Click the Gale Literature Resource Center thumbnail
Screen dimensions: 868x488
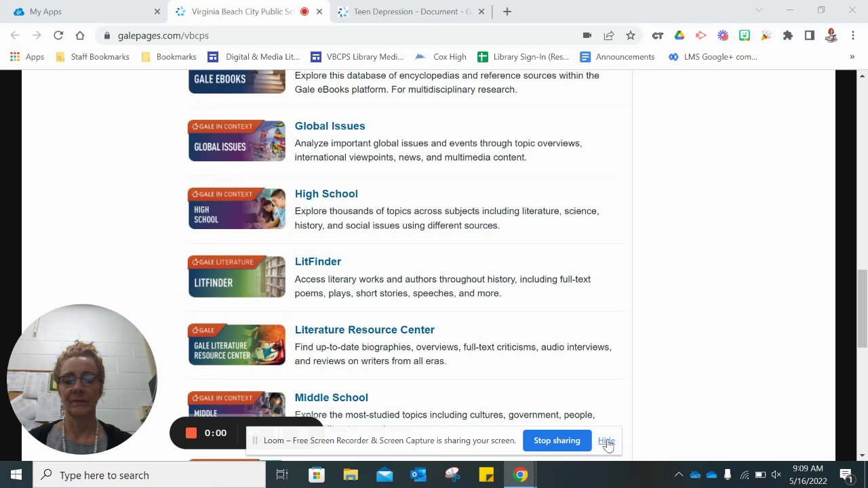pos(237,345)
